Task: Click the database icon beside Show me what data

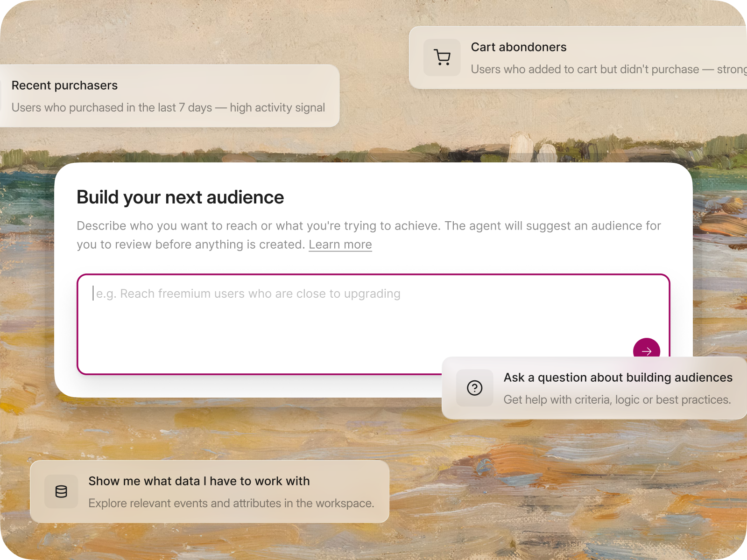Action: [x=61, y=491]
